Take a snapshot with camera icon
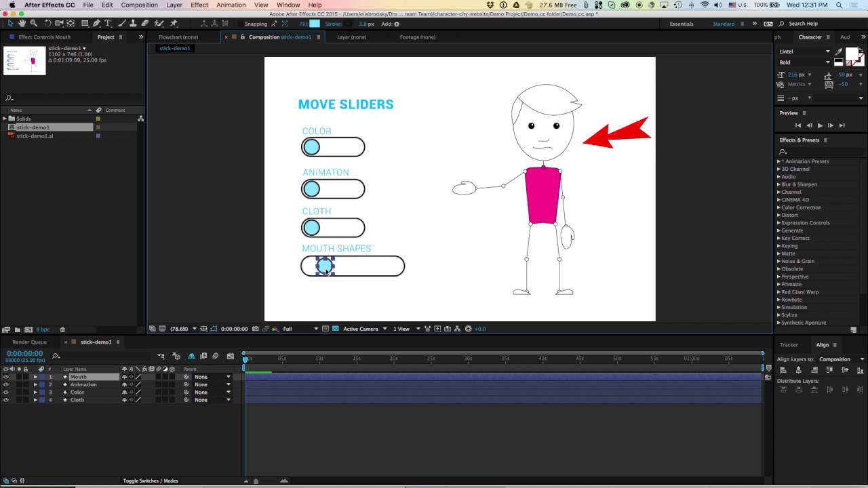The width and height of the screenshot is (868, 488). (255, 329)
